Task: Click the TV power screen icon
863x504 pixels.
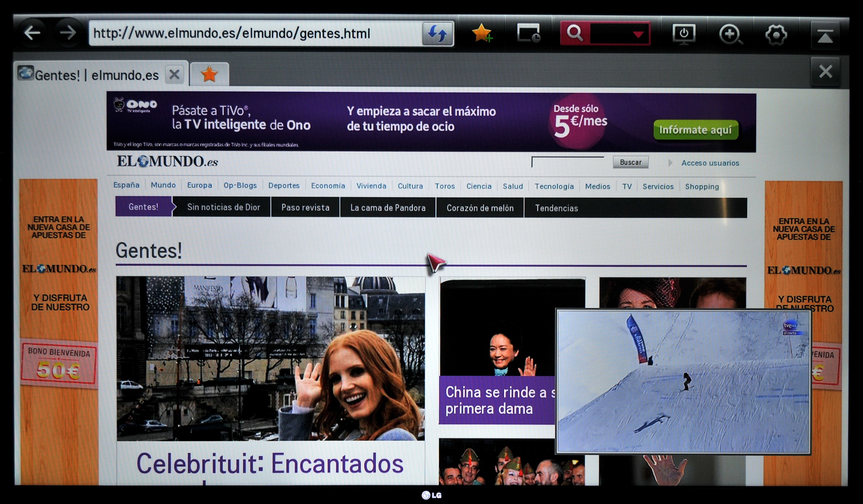Action: tap(683, 34)
